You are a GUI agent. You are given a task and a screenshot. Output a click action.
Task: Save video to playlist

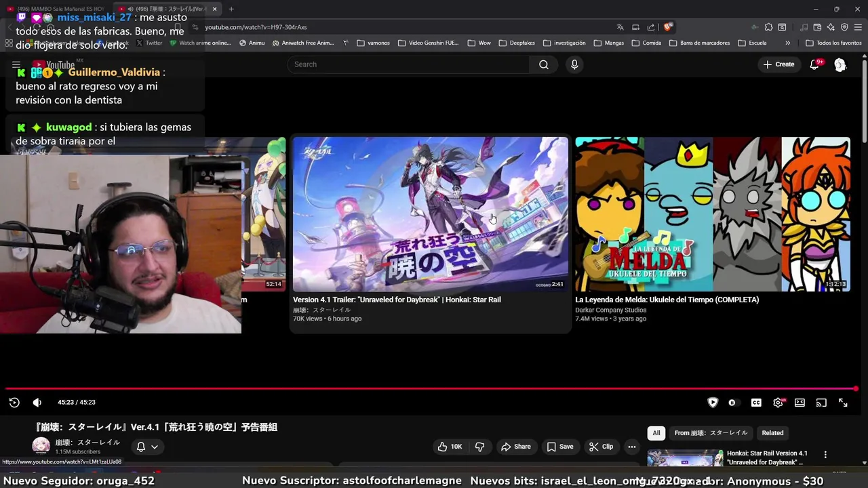tap(560, 447)
